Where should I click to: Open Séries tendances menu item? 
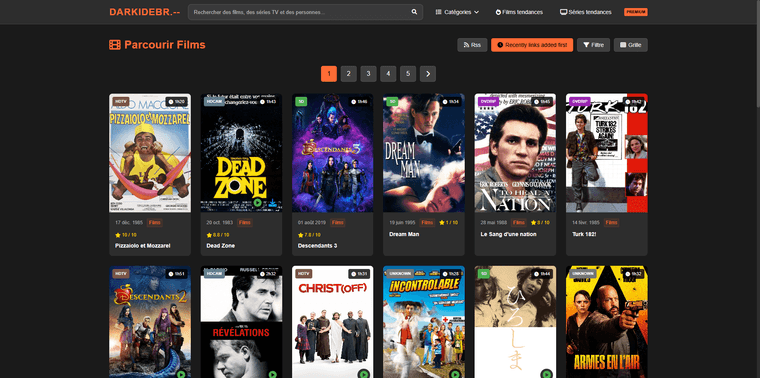pos(586,12)
